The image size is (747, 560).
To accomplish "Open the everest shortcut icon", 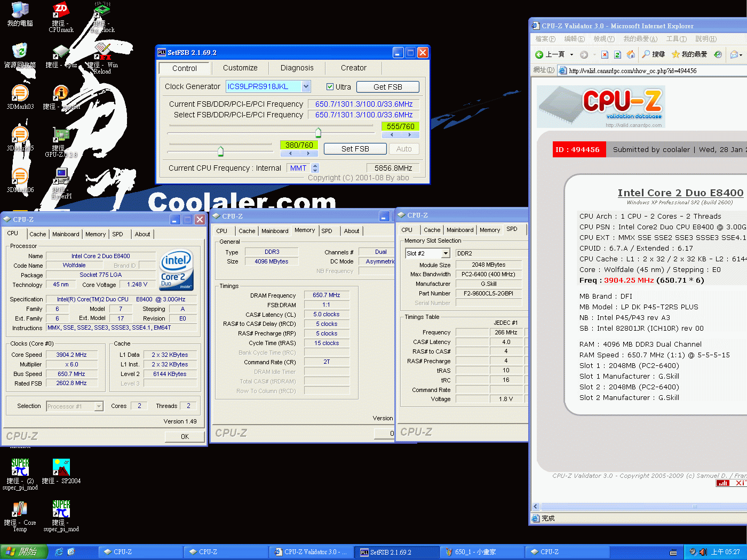I will [x=61, y=97].
